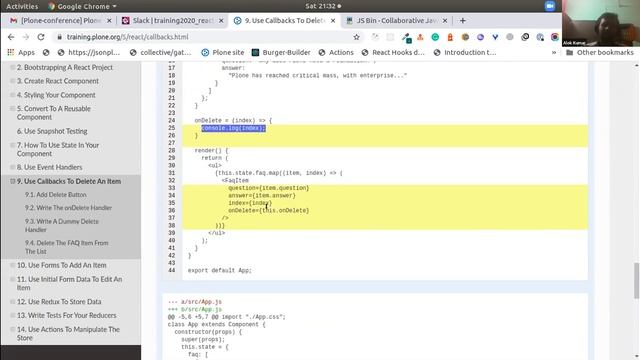Open the collective/gat... bookmark
Viewport: 640px width, 360px height.
[160, 52]
